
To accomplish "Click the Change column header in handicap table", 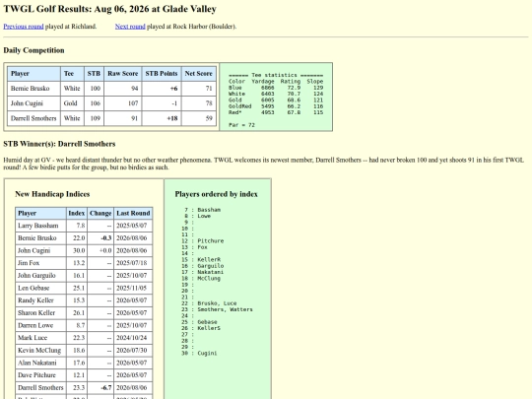I will click(x=100, y=213).
